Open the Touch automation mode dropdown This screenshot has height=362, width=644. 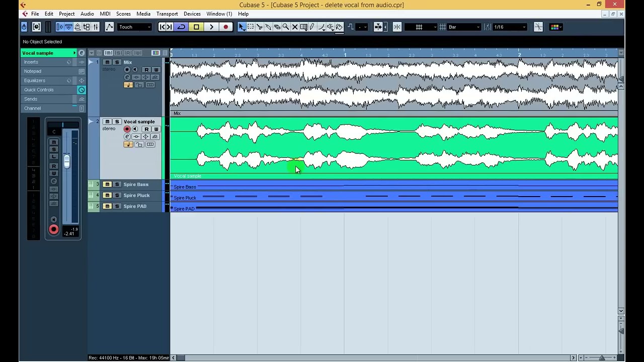pos(134,27)
